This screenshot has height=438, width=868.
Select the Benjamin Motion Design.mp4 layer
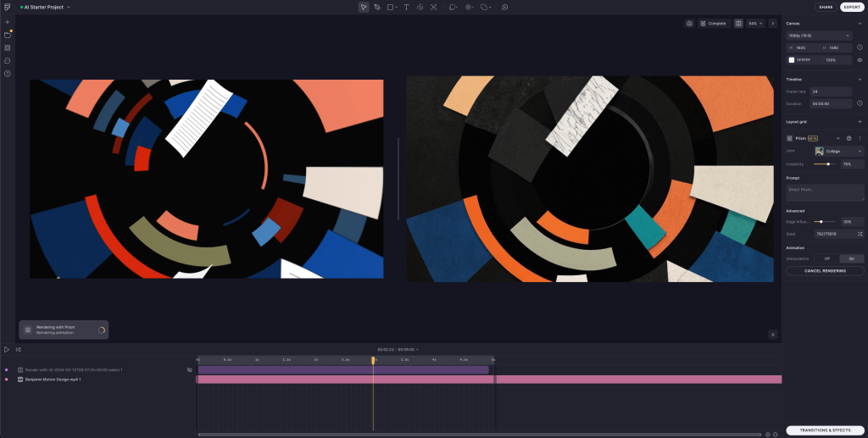pos(53,380)
